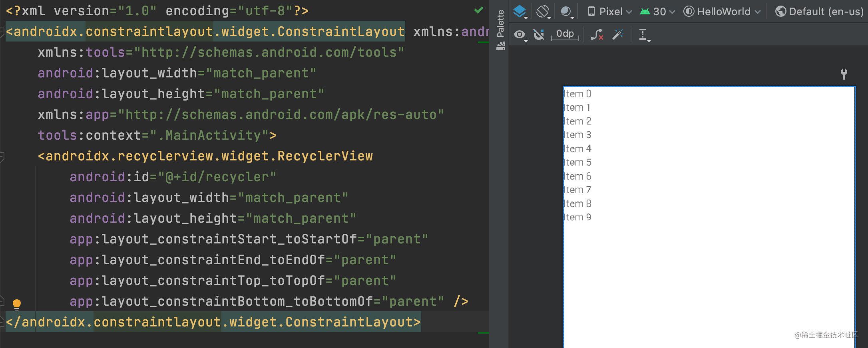
Task: Change API level 30 dropdown
Action: point(657,12)
